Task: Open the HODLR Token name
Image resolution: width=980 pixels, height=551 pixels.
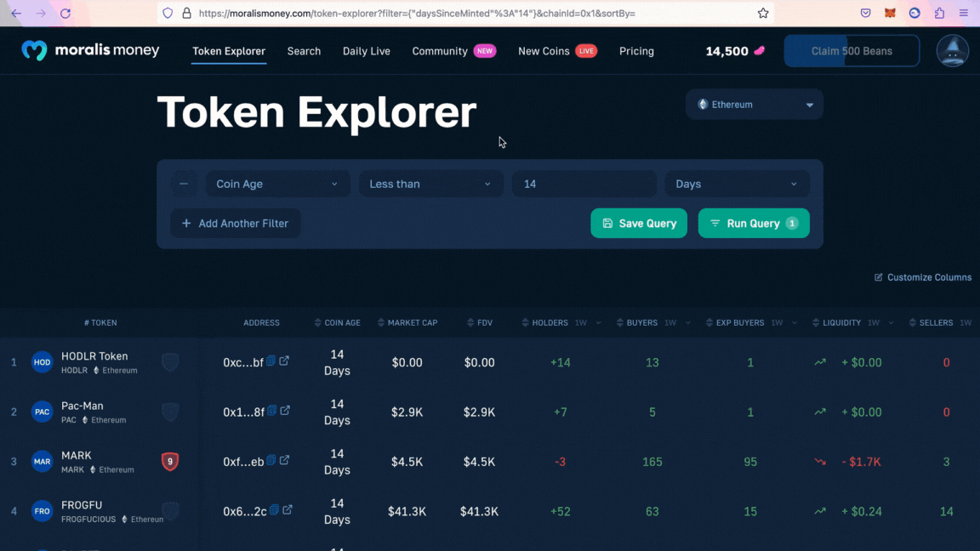Action: coord(94,356)
